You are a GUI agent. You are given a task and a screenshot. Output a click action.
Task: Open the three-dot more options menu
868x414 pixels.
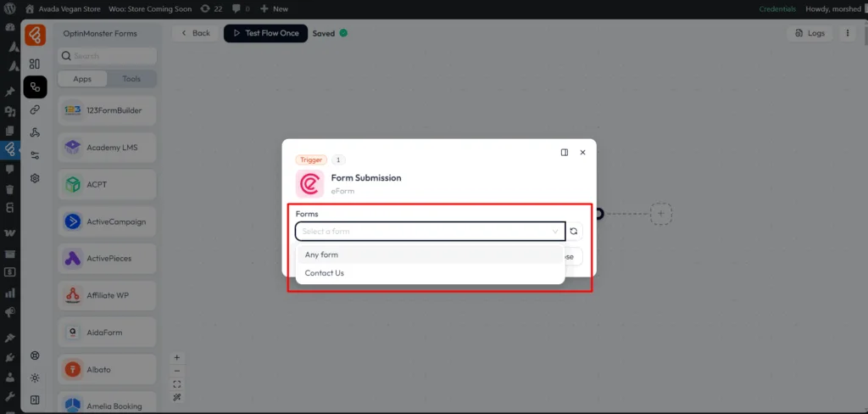coord(848,33)
